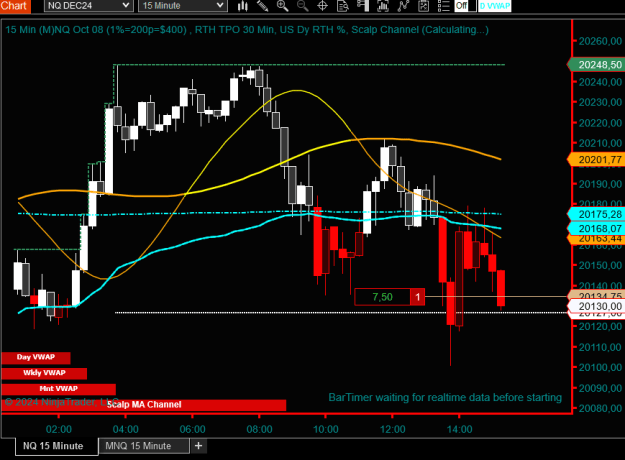625x460 pixels.
Task: Open the bar type candlestick icon
Action: pos(242,6)
